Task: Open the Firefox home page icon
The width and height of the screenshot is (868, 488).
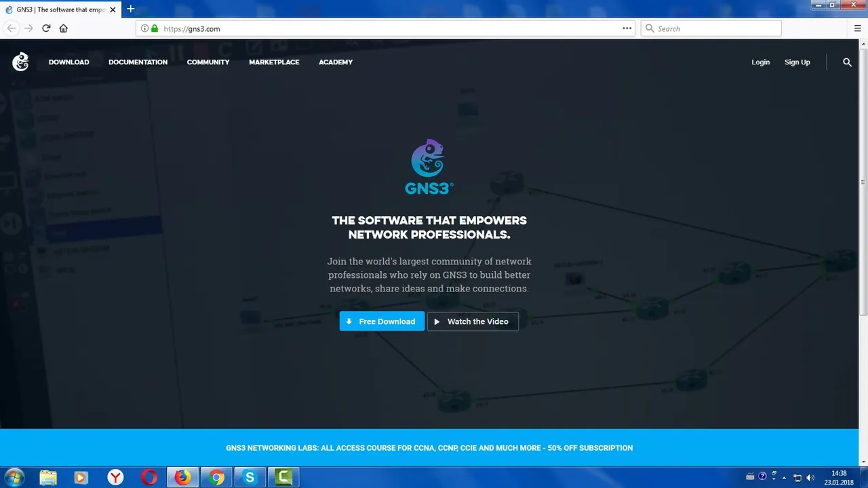Action: pyautogui.click(x=64, y=28)
